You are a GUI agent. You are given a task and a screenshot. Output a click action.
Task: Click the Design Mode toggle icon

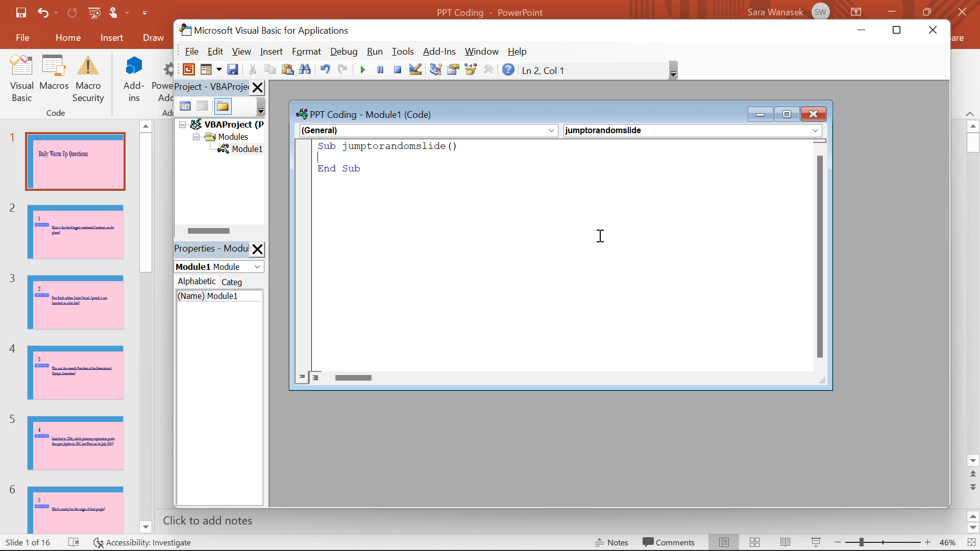416,70
